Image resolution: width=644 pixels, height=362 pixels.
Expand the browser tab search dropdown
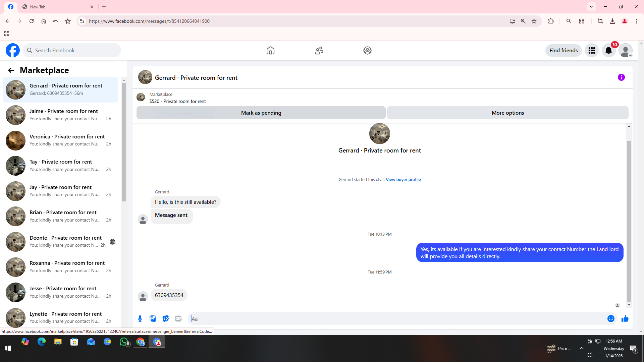coord(591,7)
